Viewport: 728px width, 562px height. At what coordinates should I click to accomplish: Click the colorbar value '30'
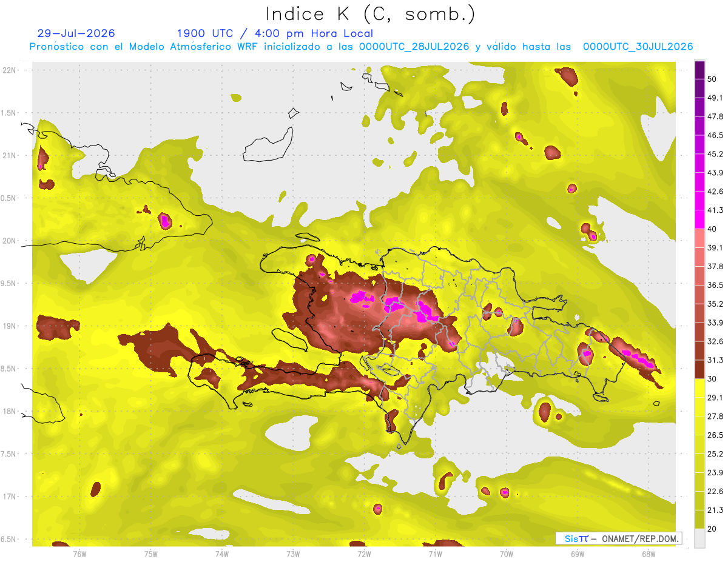tap(712, 379)
